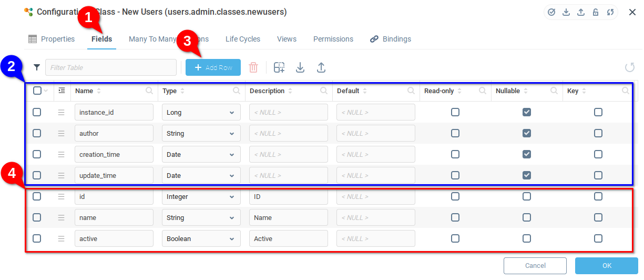Click the Filter Table input field

(x=111, y=67)
